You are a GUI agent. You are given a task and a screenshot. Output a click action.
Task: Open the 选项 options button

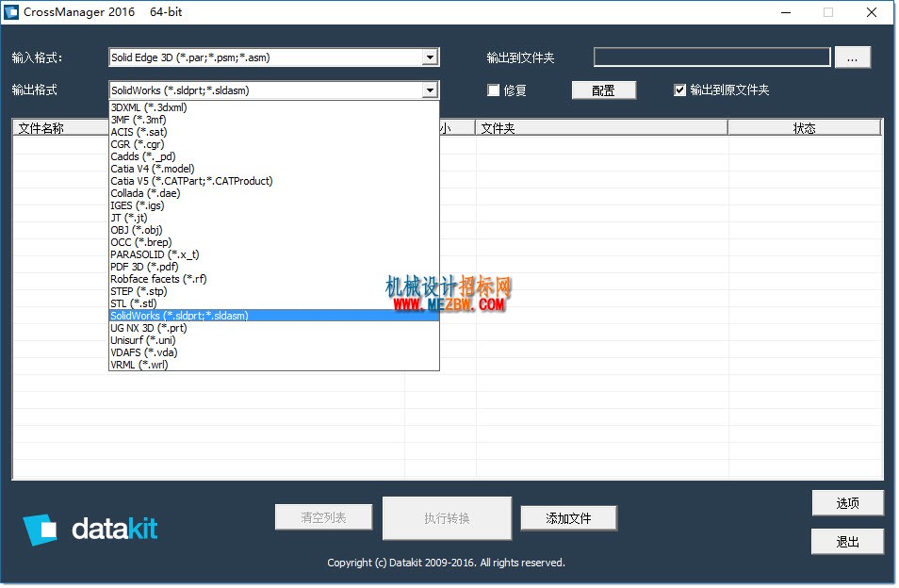[x=847, y=503]
